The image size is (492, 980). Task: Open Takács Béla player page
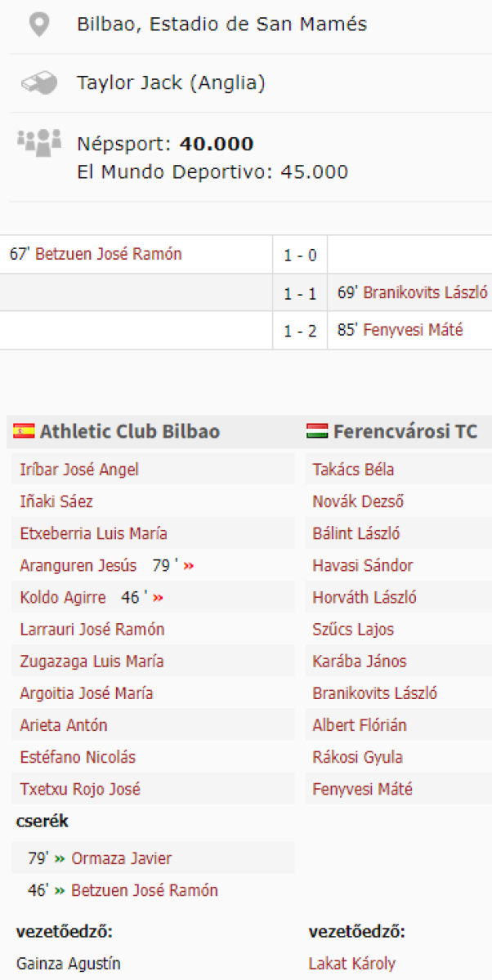point(353,470)
